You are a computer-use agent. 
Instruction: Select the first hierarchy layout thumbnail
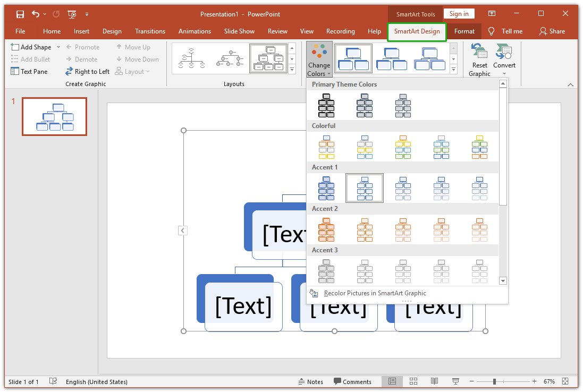(x=191, y=59)
